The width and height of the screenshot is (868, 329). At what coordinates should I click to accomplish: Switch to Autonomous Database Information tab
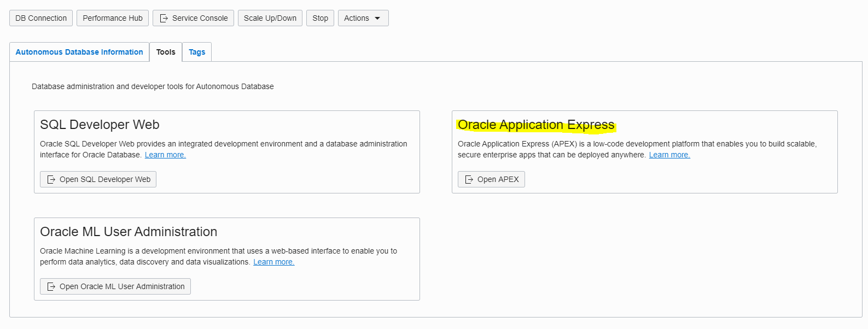click(79, 52)
